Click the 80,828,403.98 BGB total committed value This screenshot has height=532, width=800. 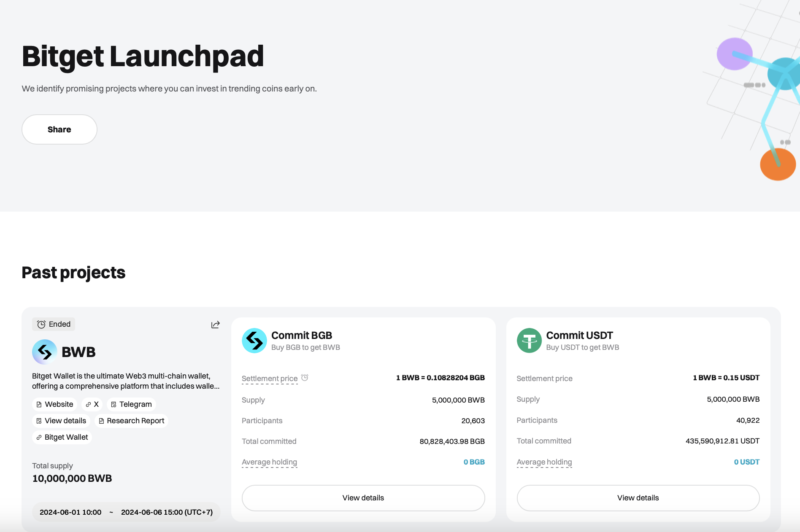pos(452,441)
